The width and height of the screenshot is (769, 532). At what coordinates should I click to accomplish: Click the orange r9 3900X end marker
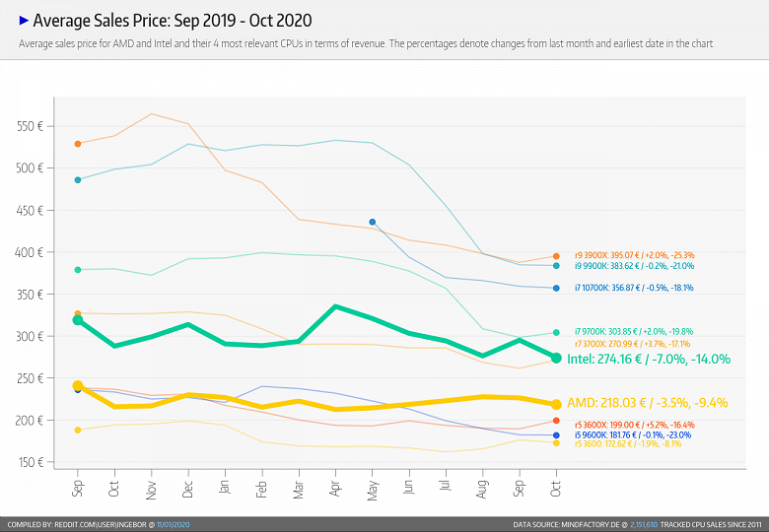pyautogui.click(x=556, y=256)
